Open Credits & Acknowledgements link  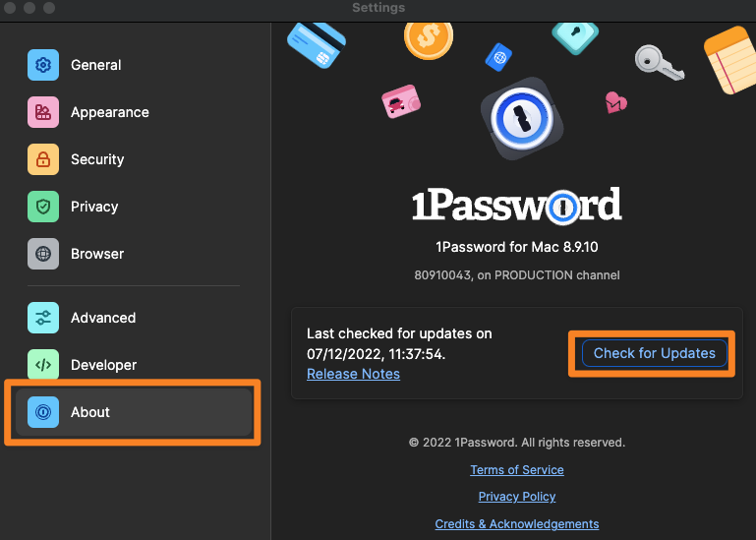(517, 524)
